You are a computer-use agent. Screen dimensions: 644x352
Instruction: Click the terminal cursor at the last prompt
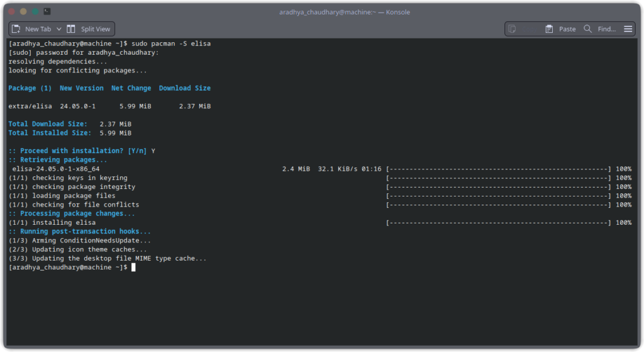(133, 267)
